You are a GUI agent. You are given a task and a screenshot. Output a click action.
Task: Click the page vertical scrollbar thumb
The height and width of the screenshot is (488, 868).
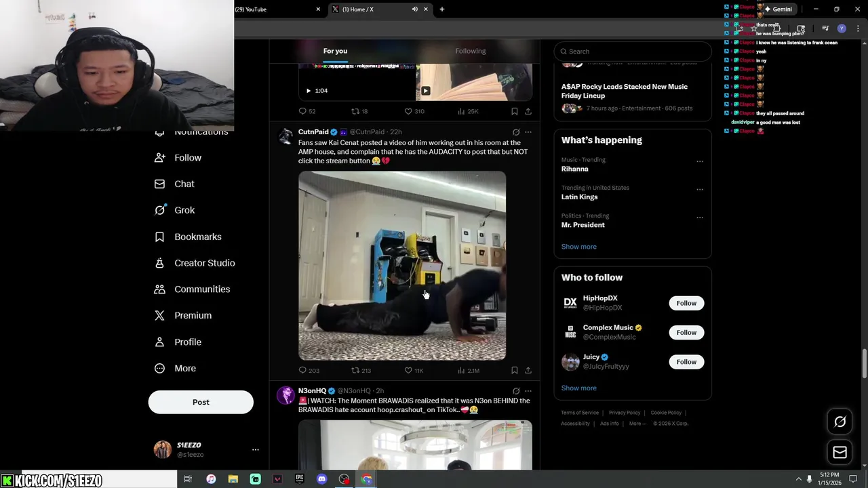864,364
